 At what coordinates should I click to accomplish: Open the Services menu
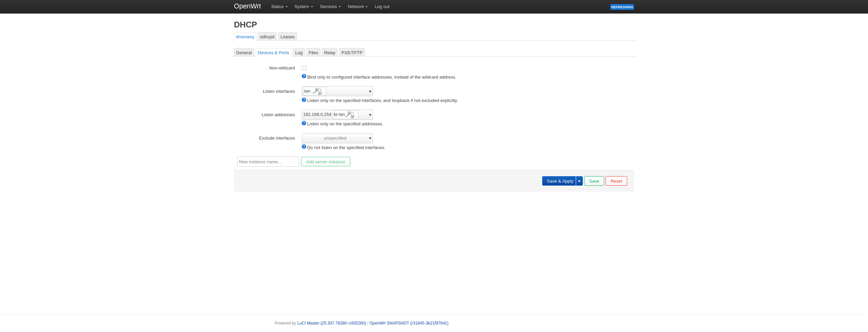coord(330,7)
